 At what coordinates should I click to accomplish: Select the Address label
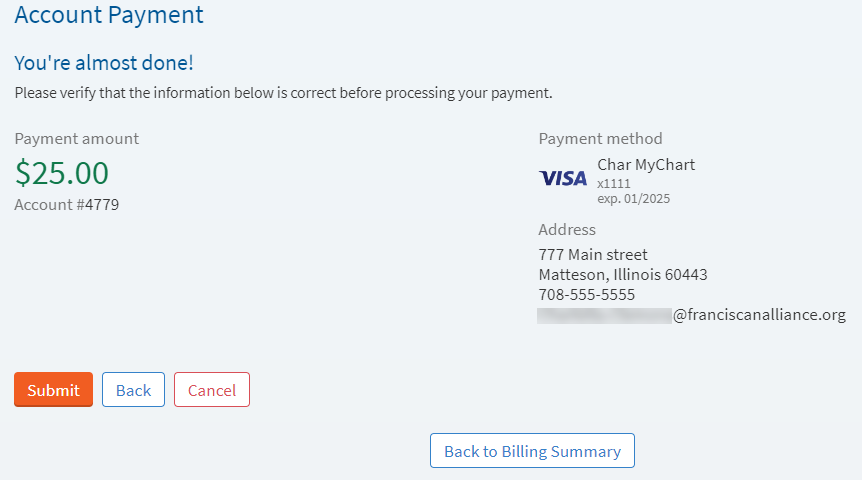567,229
